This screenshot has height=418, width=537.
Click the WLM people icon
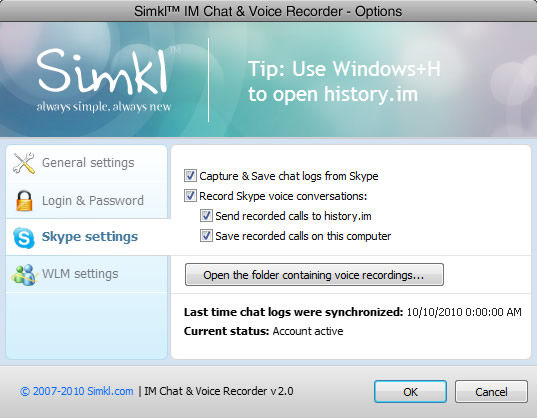(x=24, y=275)
